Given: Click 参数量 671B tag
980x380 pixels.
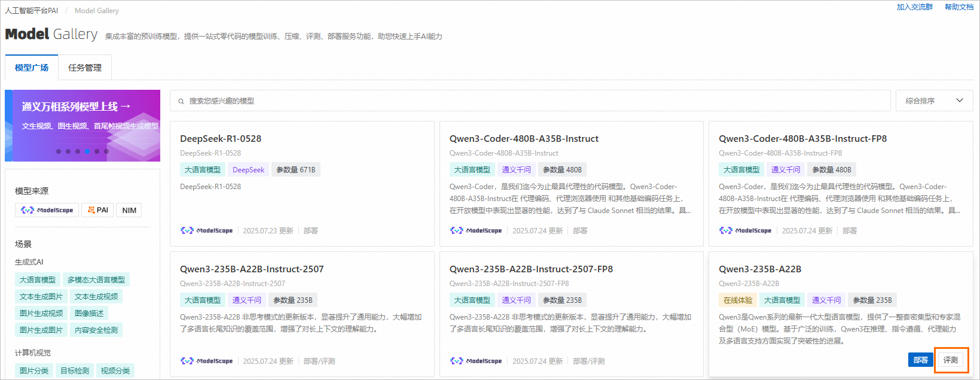Looking at the screenshot, I should coord(296,170).
